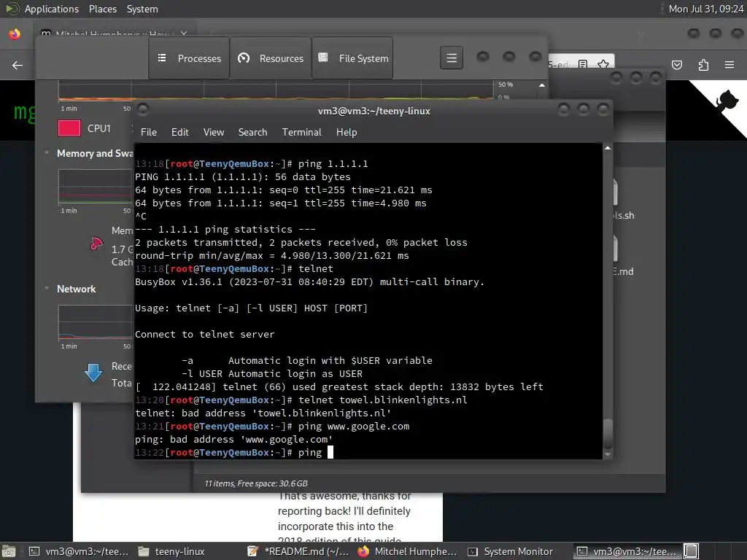Screen dimensions: 747x560
Task: Click the GitHub corner octocat icon
Action: coord(726,101)
